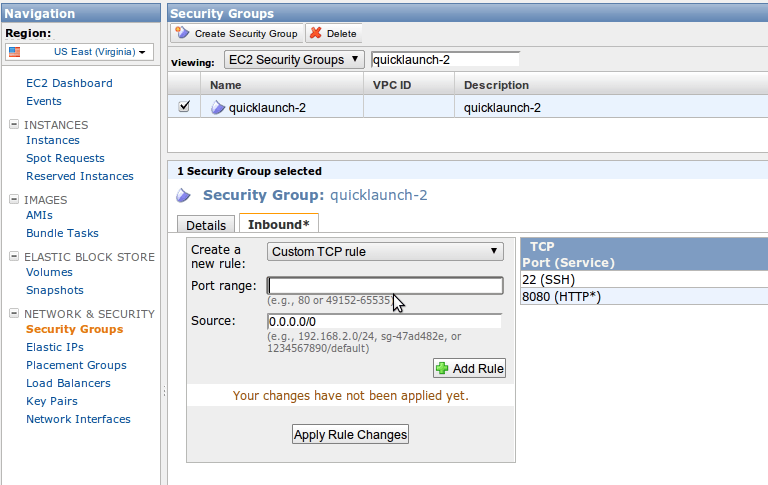Select the Inbound tab
The height and width of the screenshot is (485, 768).
[x=278, y=224]
